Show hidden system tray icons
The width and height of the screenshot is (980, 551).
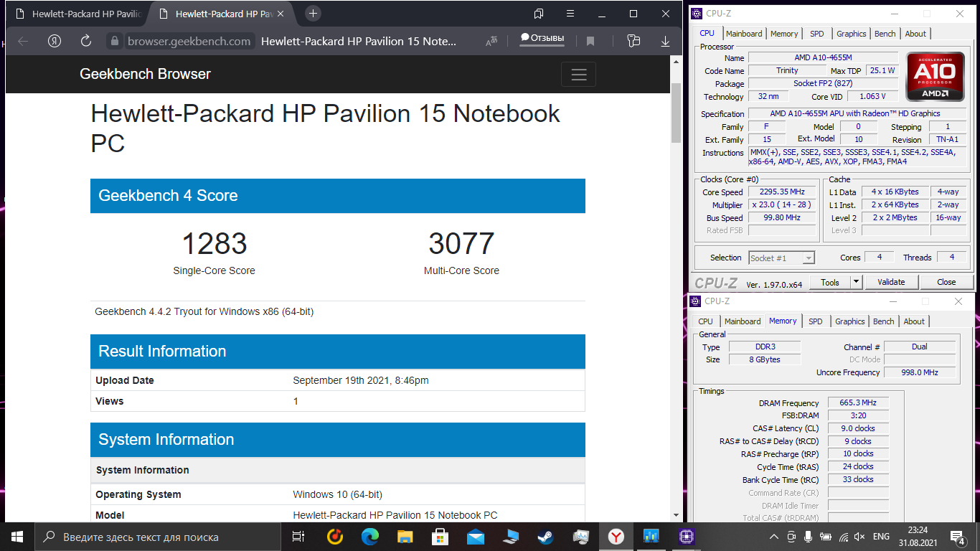pyautogui.click(x=774, y=537)
